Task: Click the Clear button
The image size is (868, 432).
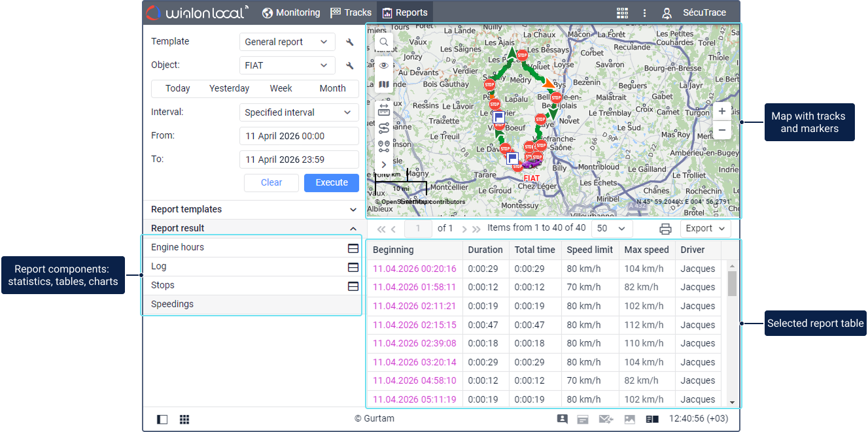Action: tap(271, 183)
